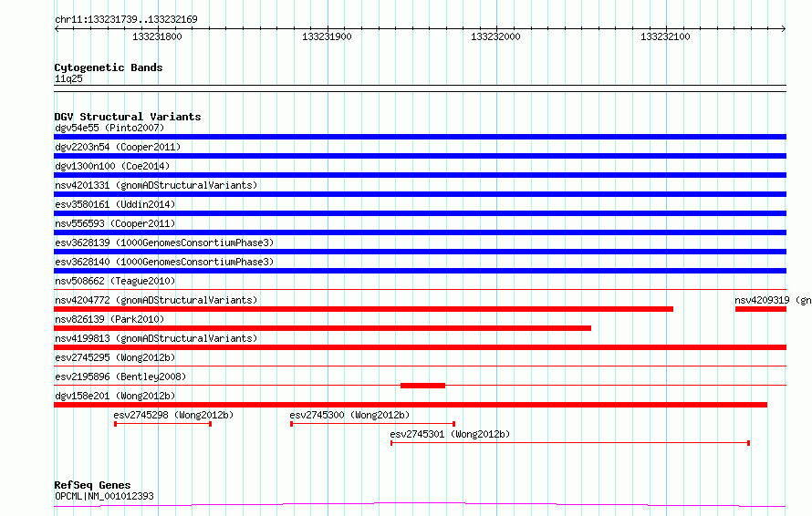Select the esv2745301 (Wong2012b) label

tap(450, 434)
